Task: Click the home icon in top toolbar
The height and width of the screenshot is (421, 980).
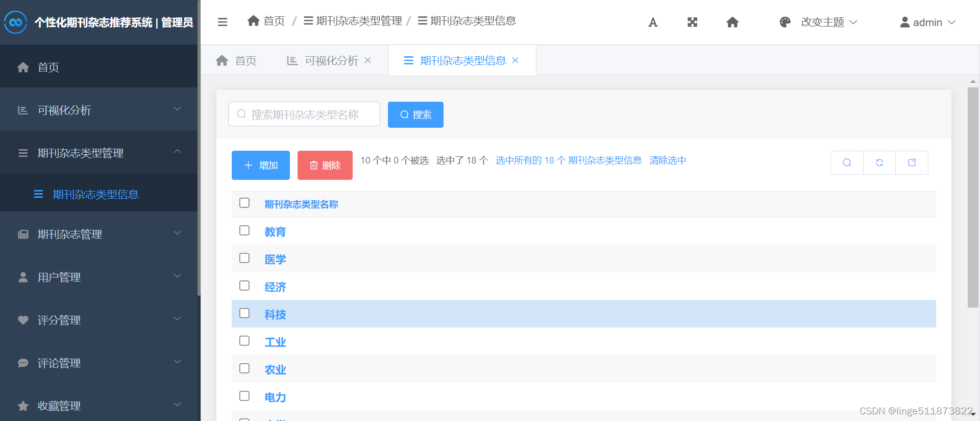Action: click(x=732, y=22)
